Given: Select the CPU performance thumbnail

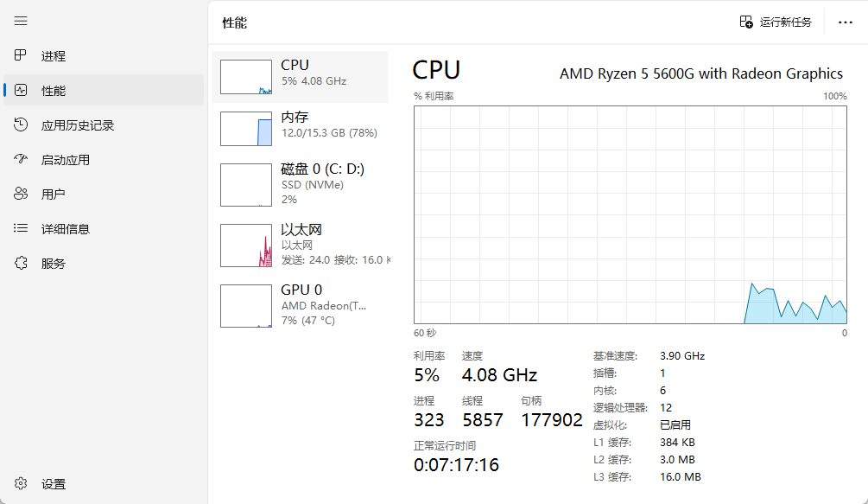Looking at the screenshot, I should pos(246,77).
